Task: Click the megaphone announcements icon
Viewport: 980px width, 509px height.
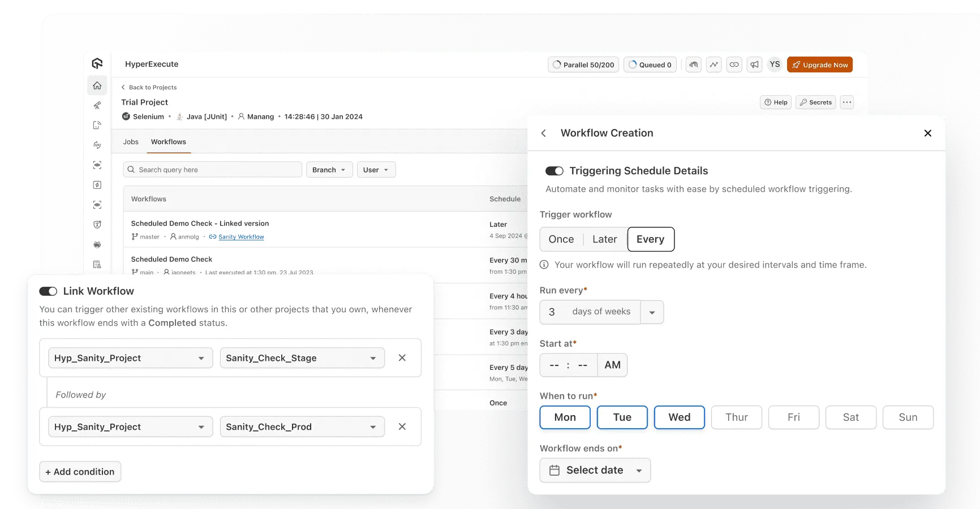Action: click(755, 64)
